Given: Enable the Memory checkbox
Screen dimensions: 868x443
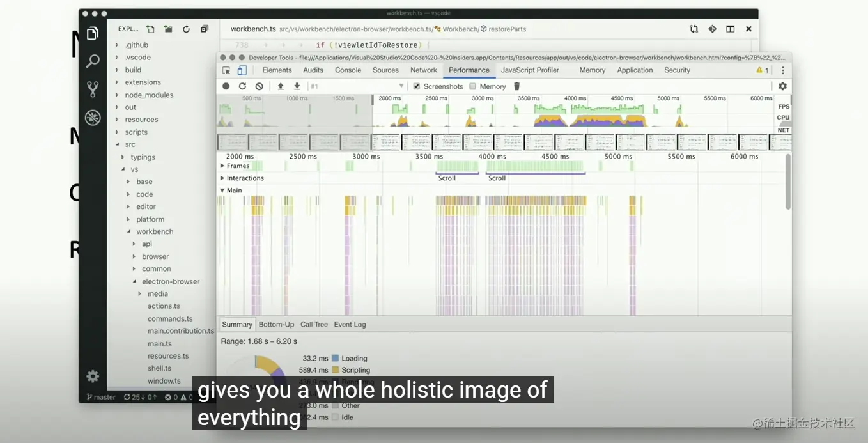Looking at the screenshot, I should point(473,86).
